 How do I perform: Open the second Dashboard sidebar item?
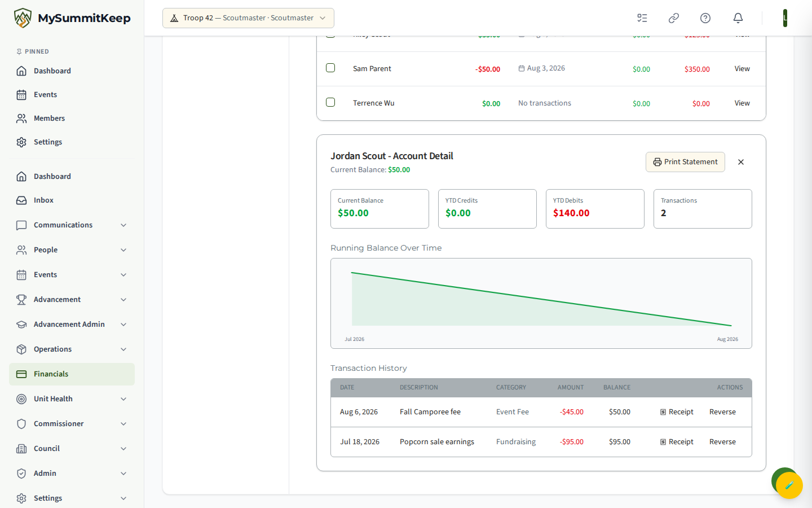[x=72, y=176]
